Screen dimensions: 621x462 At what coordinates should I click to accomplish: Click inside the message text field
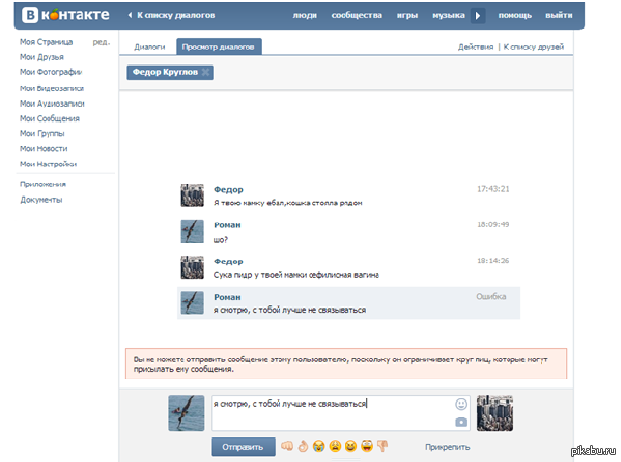tap(330, 412)
